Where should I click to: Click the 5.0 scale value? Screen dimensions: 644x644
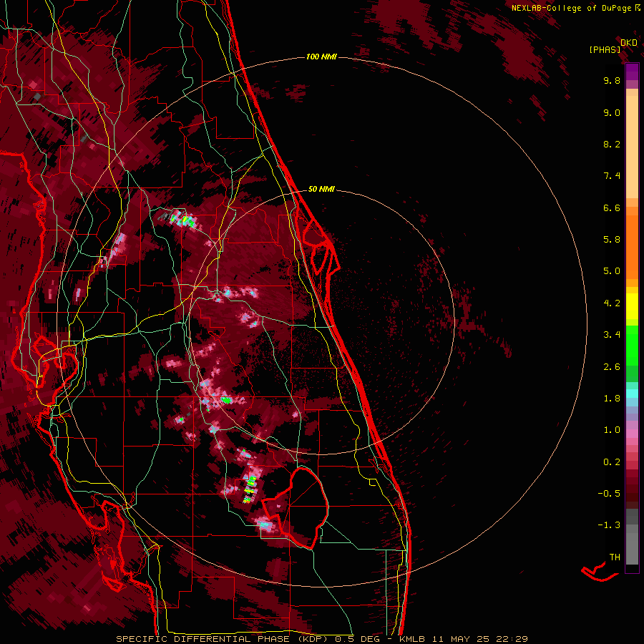[612, 271]
